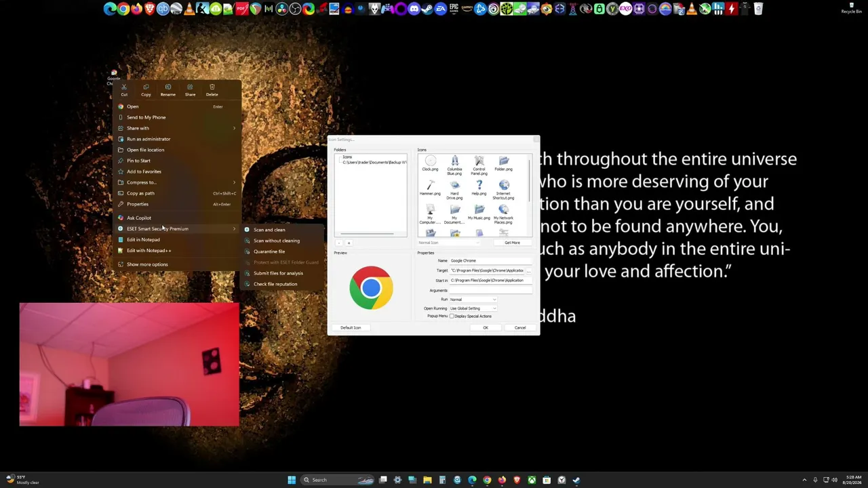Screen dimensions: 868x488
Task: Select the Control Panel.png icon
Action: point(479,165)
